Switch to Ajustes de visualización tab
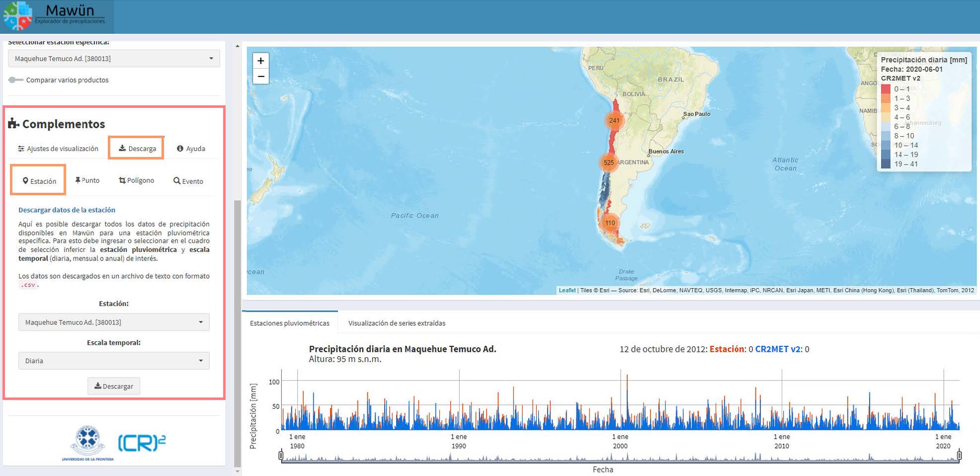The height and width of the screenshot is (476, 980). coord(58,149)
